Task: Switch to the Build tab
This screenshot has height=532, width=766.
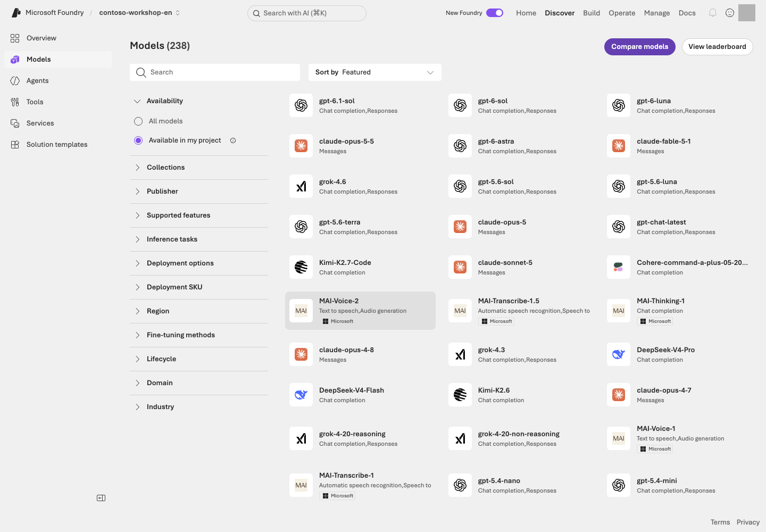Action: click(x=592, y=13)
